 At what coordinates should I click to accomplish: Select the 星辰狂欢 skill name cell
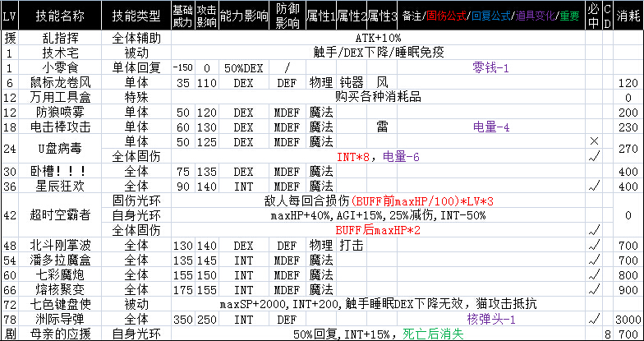click(x=60, y=186)
